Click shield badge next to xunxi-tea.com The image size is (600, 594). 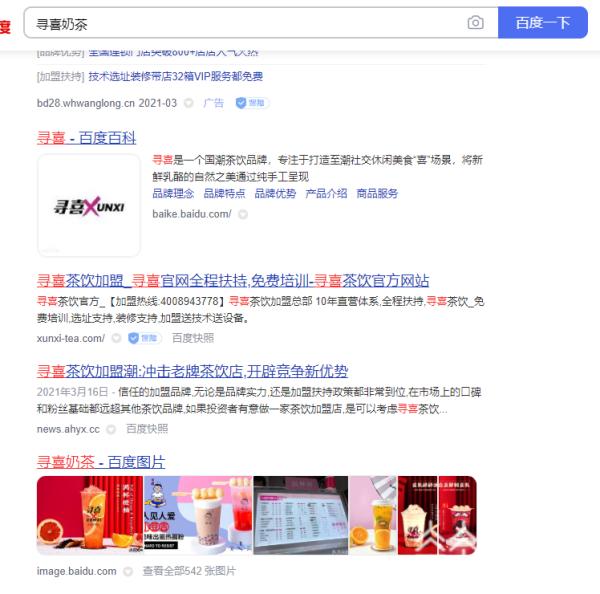(144, 338)
